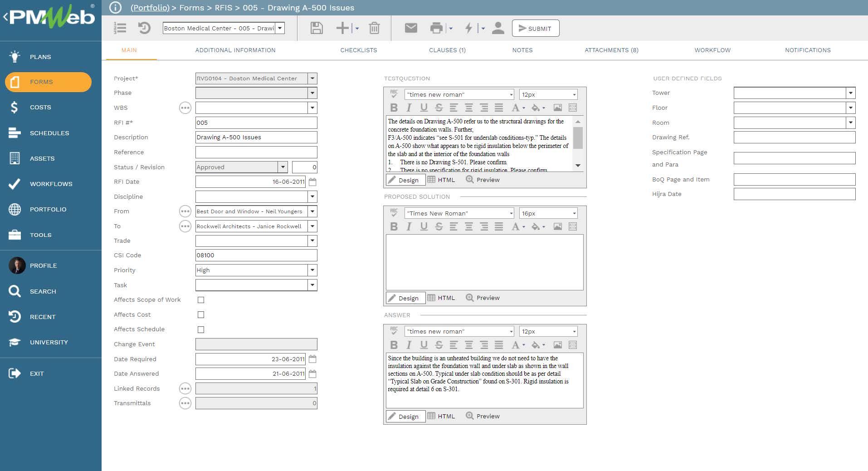Select Design mode in Proposed Solution editor
The width and height of the screenshot is (868, 471).
click(x=405, y=298)
